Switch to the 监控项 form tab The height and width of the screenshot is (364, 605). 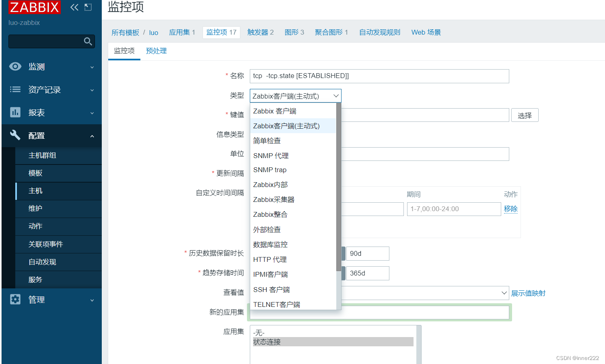coord(124,51)
